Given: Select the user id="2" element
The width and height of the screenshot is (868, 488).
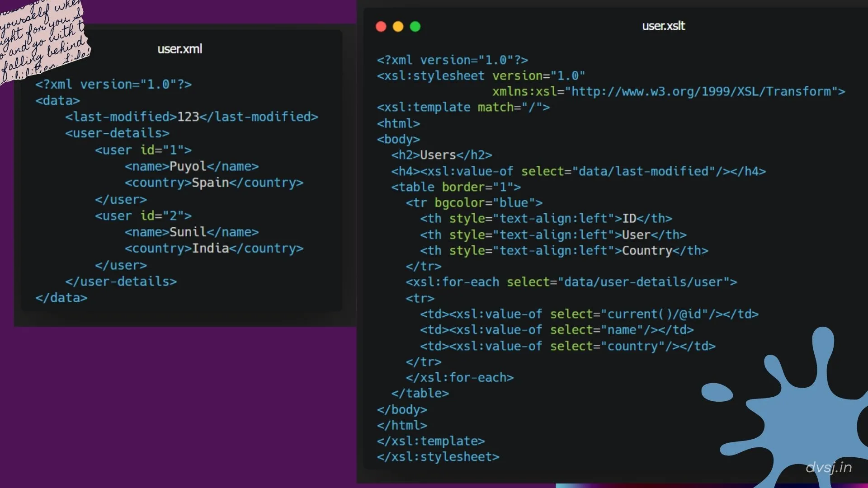Looking at the screenshot, I should coord(143,216).
